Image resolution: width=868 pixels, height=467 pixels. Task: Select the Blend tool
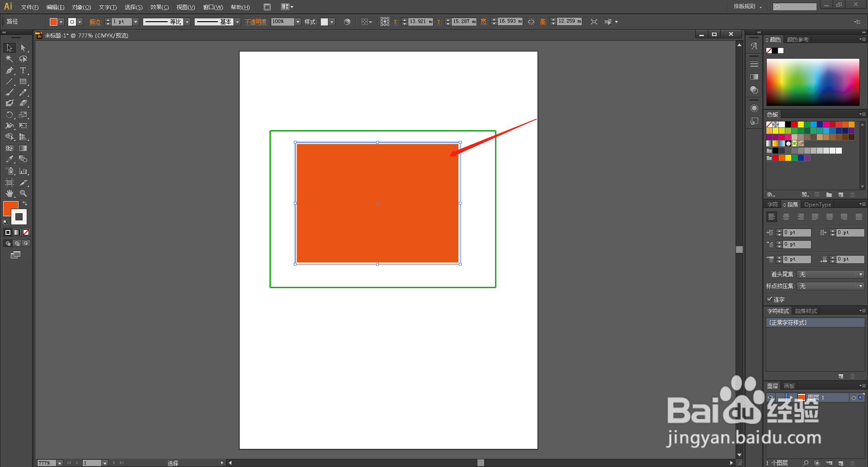click(23, 159)
